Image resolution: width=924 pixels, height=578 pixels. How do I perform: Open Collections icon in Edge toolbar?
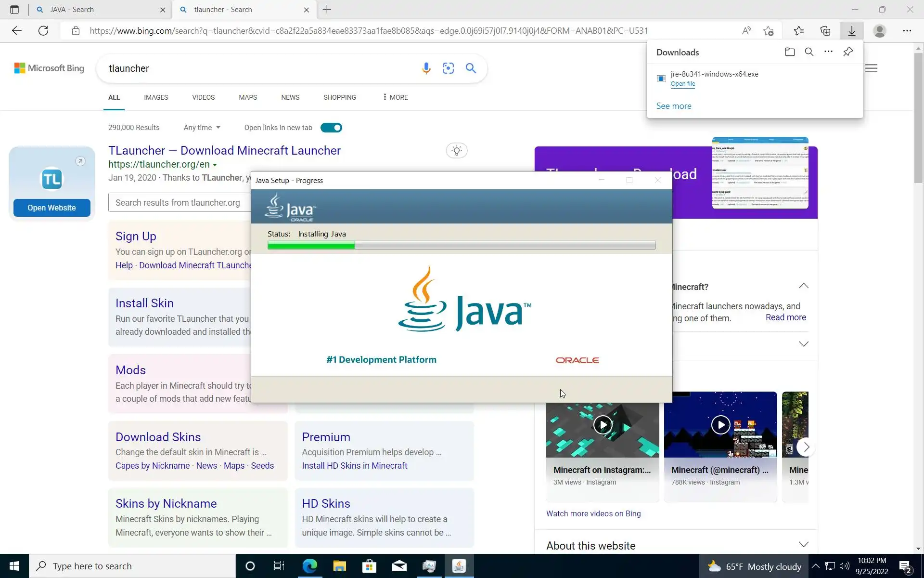click(x=825, y=31)
